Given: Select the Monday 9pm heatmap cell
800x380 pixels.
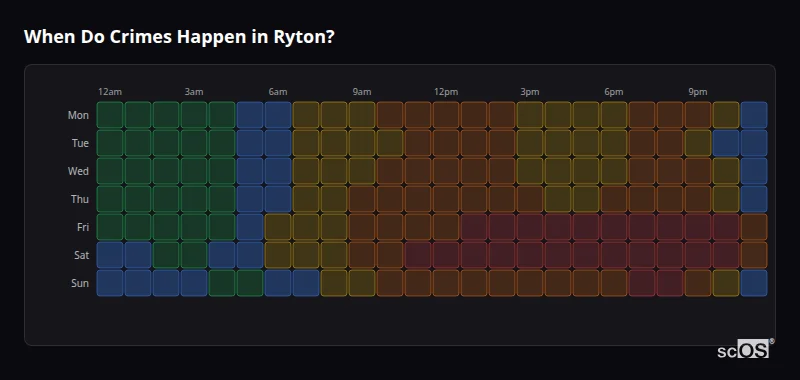Looking at the screenshot, I should [698, 115].
